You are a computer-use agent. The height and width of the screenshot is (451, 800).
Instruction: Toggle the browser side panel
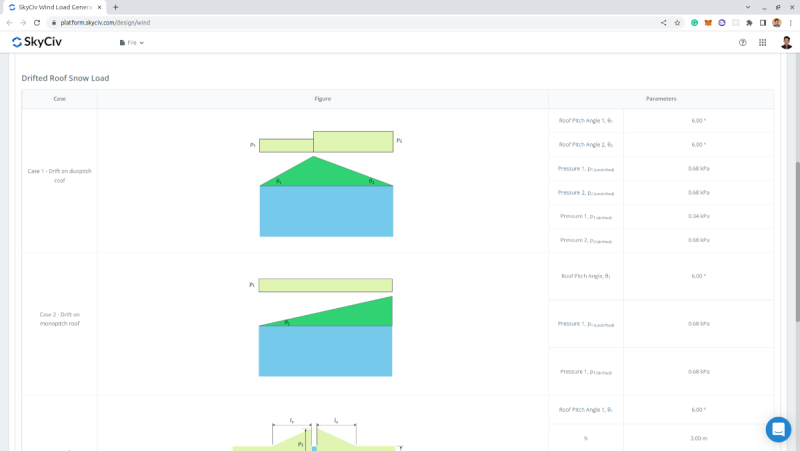pyautogui.click(x=762, y=22)
